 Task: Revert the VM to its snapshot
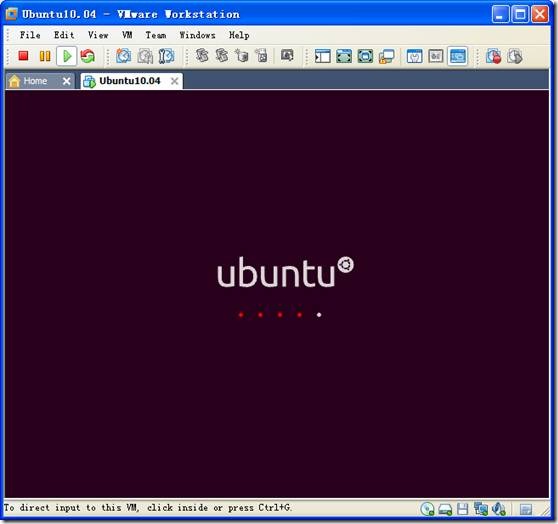click(145, 56)
